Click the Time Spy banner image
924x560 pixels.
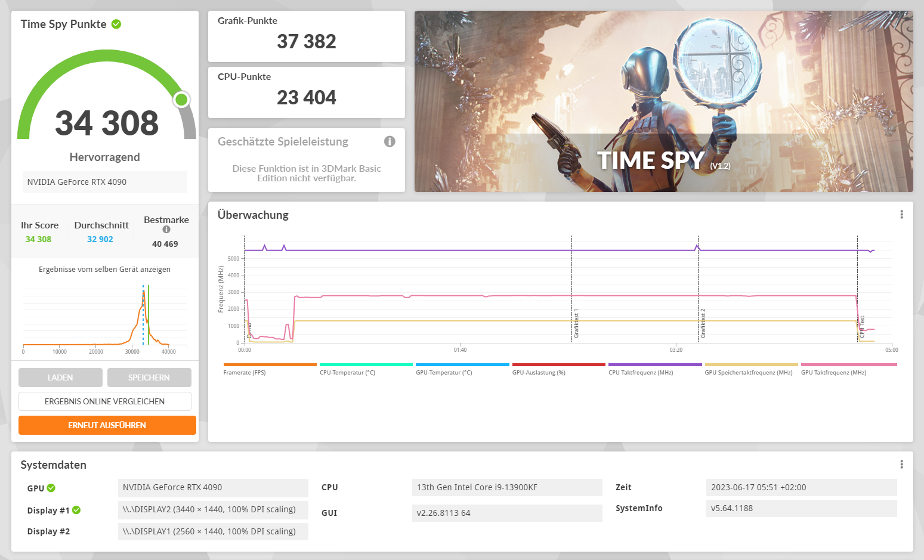point(664,101)
